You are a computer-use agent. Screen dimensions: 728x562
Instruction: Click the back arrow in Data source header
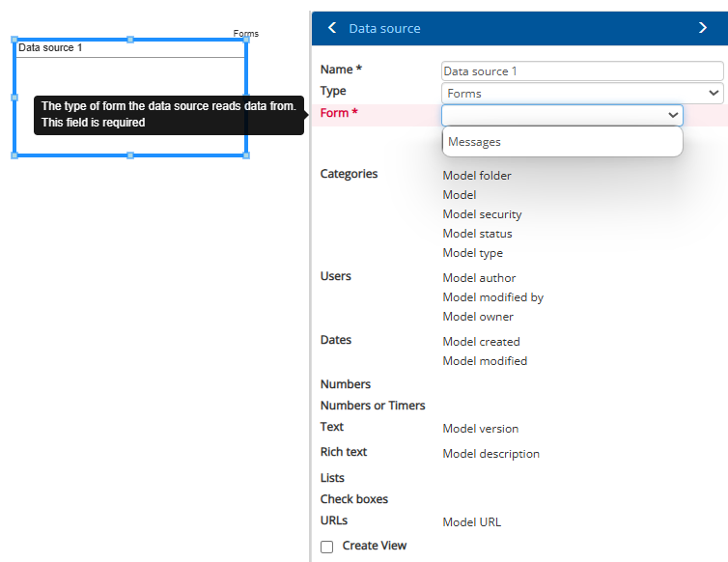[332, 28]
